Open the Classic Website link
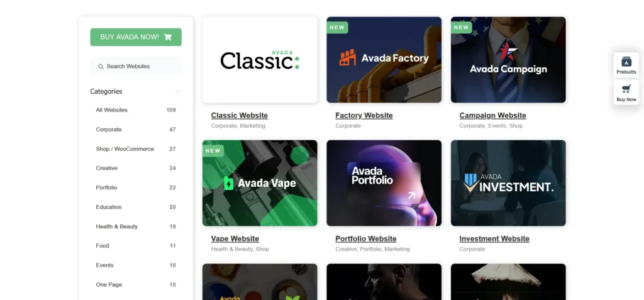The image size is (644, 300). point(240,116)
